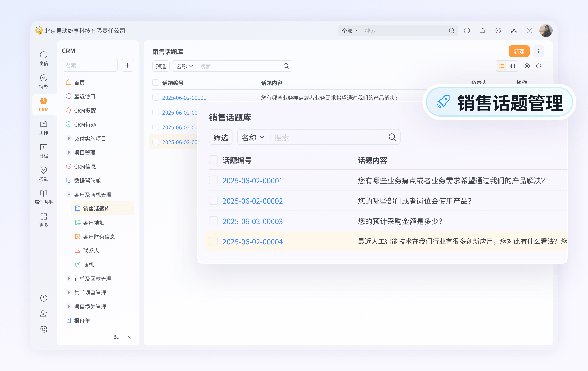Click the top bar check-circle task icon
Viewport: 588px width, 371px height.
498,31
